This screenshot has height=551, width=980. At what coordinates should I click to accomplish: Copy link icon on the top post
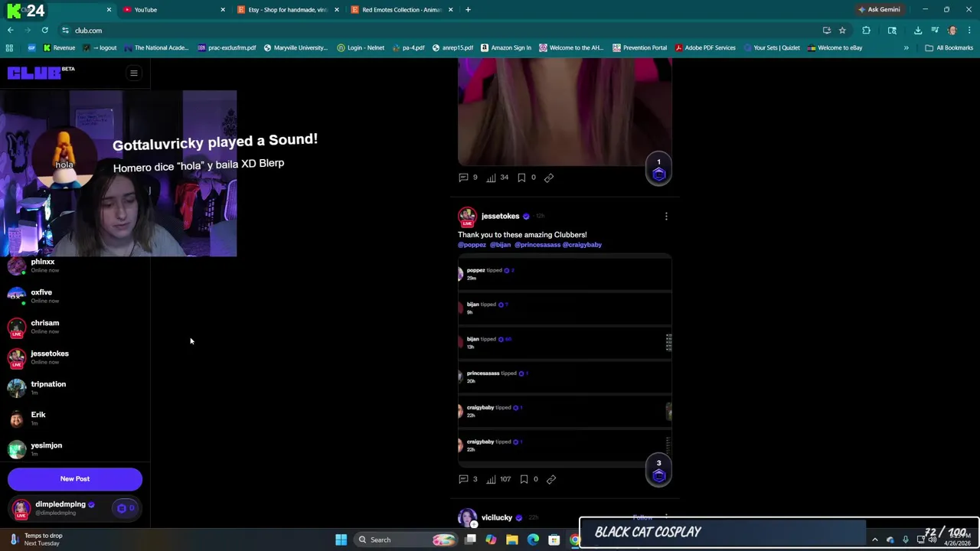tap(549, 178)
